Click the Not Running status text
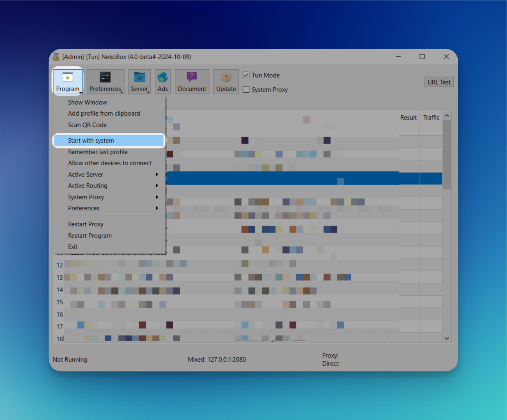The image size is (507, 420). 70,359
